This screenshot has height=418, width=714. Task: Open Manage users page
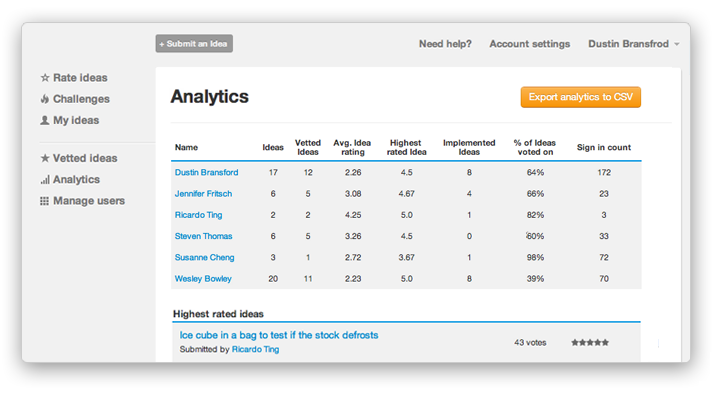click(x=89, y=201)
